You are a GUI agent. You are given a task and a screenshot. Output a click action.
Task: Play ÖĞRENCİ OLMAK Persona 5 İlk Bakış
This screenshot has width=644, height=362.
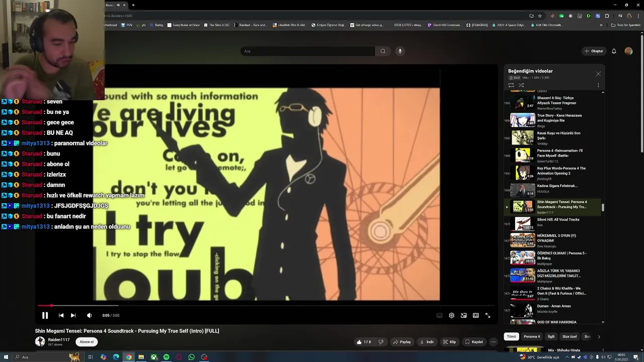[x=552, y=258]
